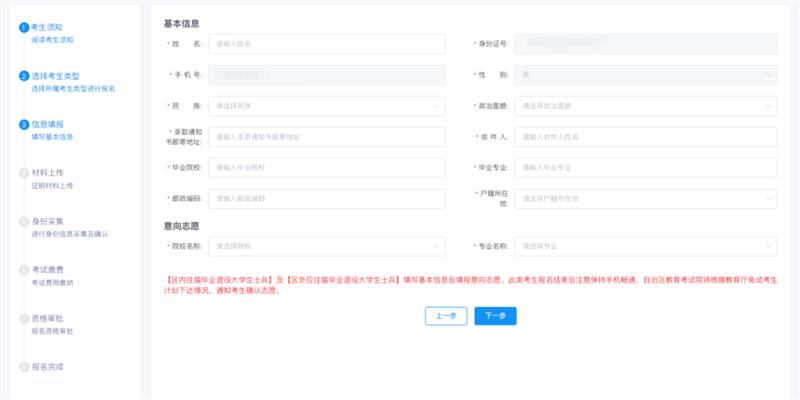This screenshot has width=800, height=400.
Task: Open the 政治面貌 dropdown
Action: (x=645, y=106)
